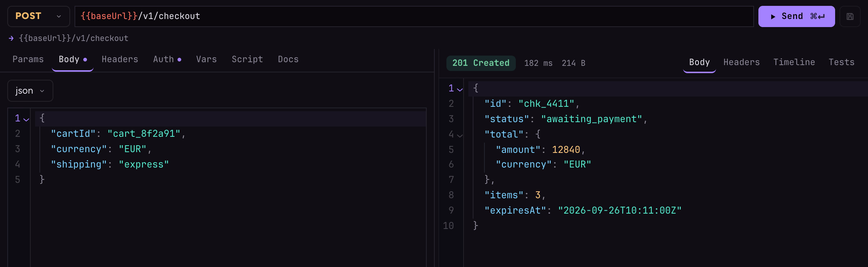The height and width of the screenshot is (267, 868).
Task: Collapse the "total" object fold chevron
Action: (x=460, y=135)
